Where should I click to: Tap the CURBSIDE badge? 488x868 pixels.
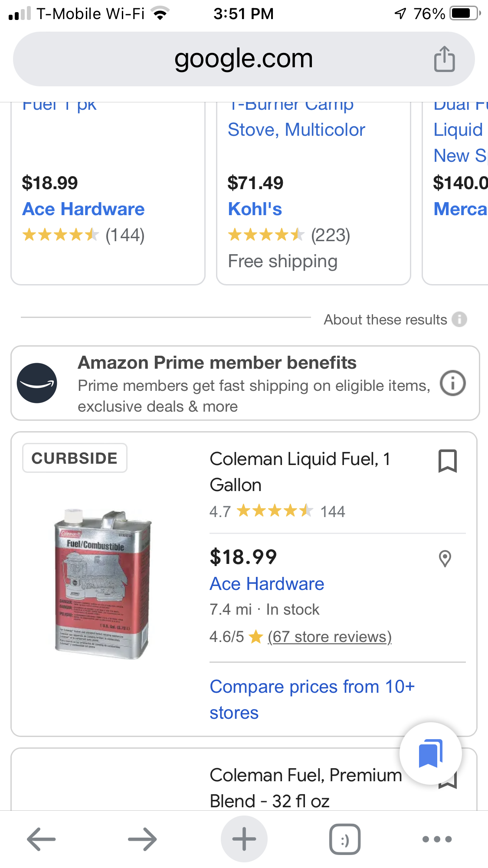[x=75, y=458]
